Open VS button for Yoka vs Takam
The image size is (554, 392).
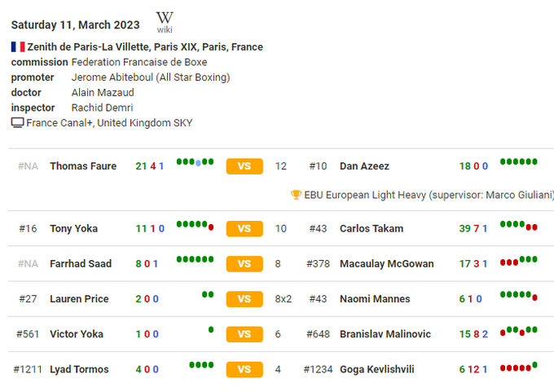[244, 229]
